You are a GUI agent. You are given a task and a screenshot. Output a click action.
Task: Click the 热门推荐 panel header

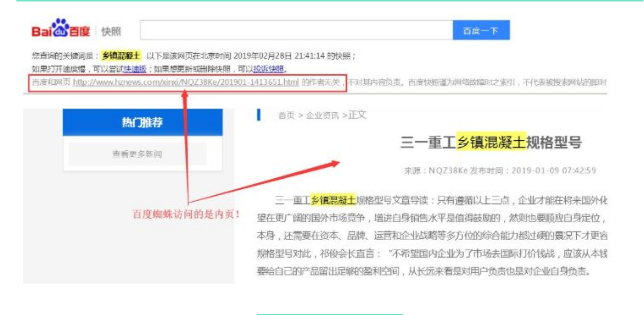[x=142, y=122]
